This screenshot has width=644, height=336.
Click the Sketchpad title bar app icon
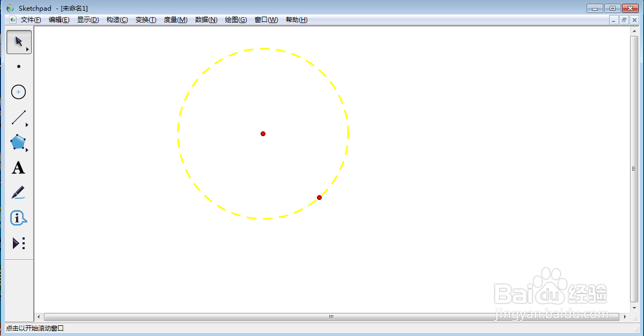click(x=10, y=8)
